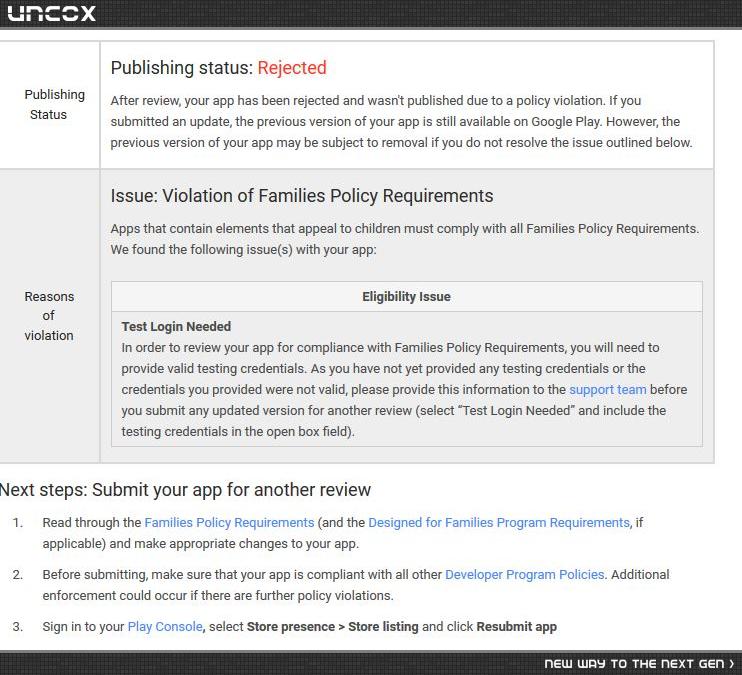Click New Way To The Next Gen footer text
The width and height of the screenshot is (742, 675).
coord(635,664)
